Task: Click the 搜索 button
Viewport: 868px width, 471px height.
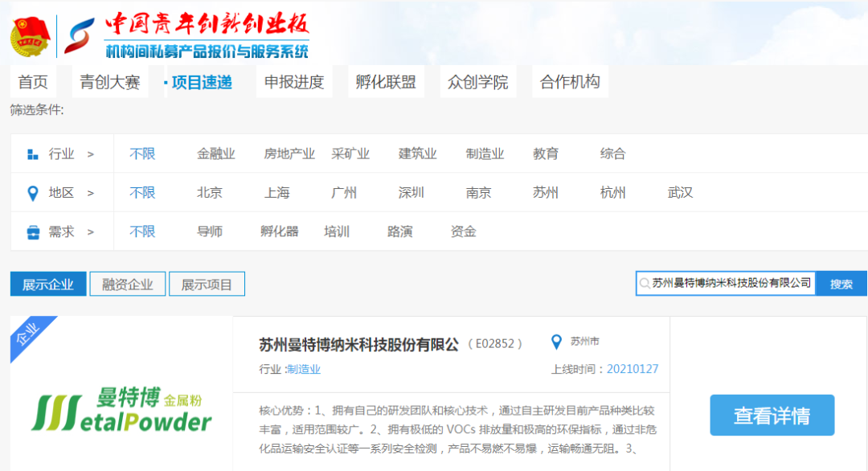Action: [841, 284]
